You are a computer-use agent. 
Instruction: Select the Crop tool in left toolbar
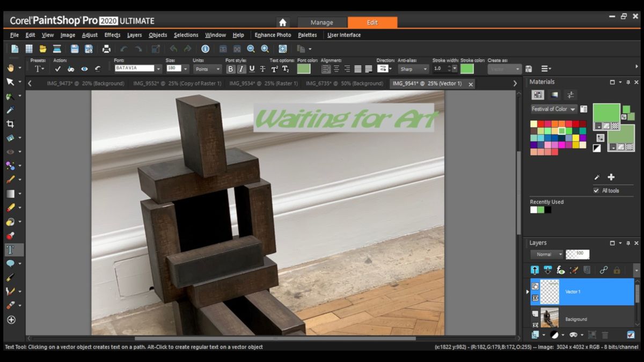point(10,124)
